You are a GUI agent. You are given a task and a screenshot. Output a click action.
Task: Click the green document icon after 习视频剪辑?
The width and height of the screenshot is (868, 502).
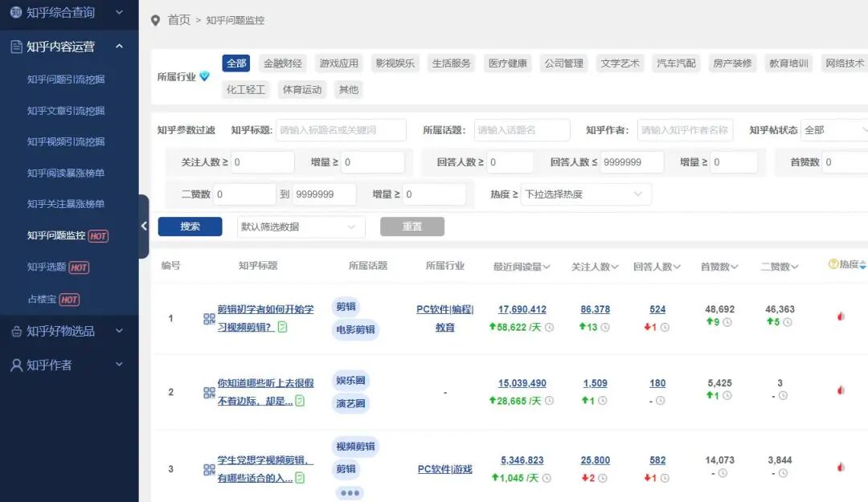[x=282, y=327]
